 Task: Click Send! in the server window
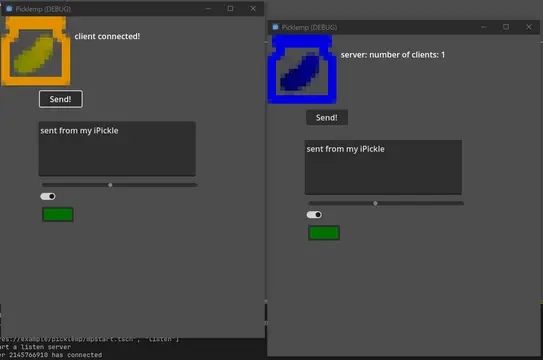(327, 117)
